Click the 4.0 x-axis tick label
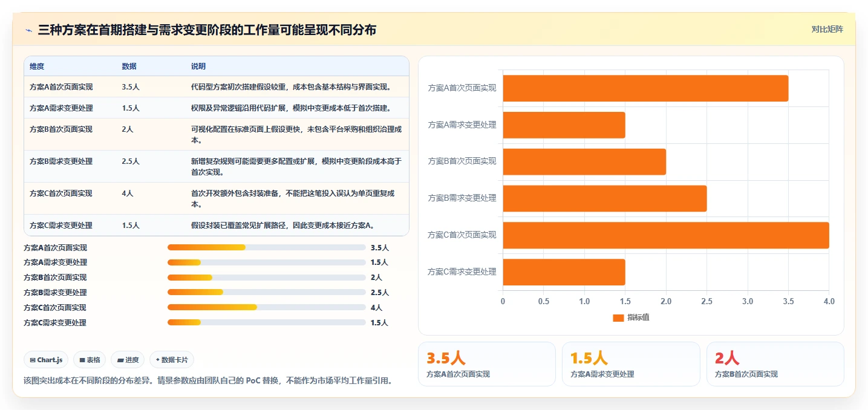This screenshot has height=410, width=868. (829, 301)
